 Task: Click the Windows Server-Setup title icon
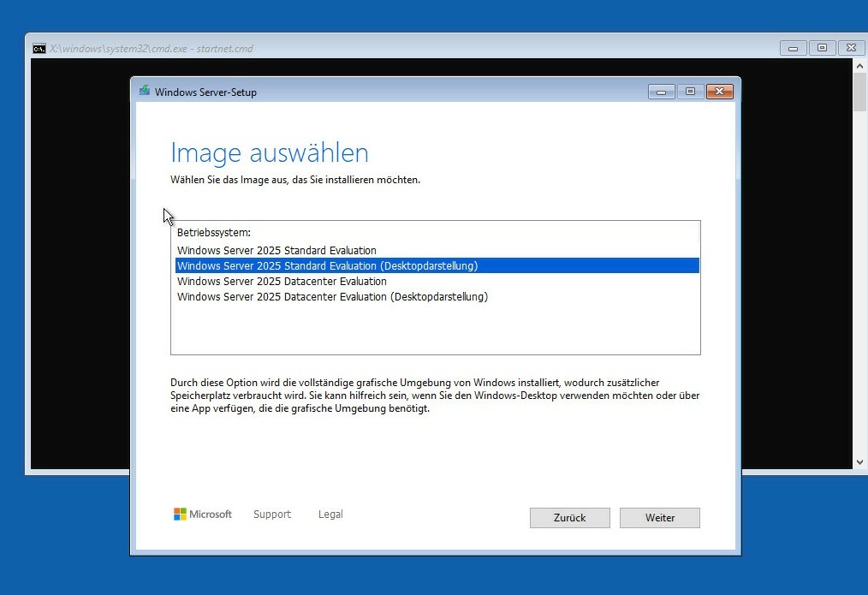coord(145,91)
